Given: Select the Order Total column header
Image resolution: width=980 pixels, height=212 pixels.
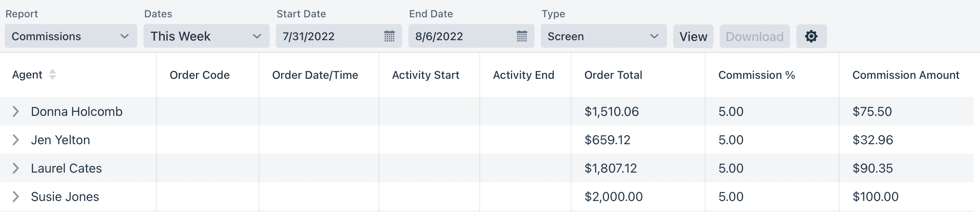Looking at the screenshot, I should tap(613, 75).
